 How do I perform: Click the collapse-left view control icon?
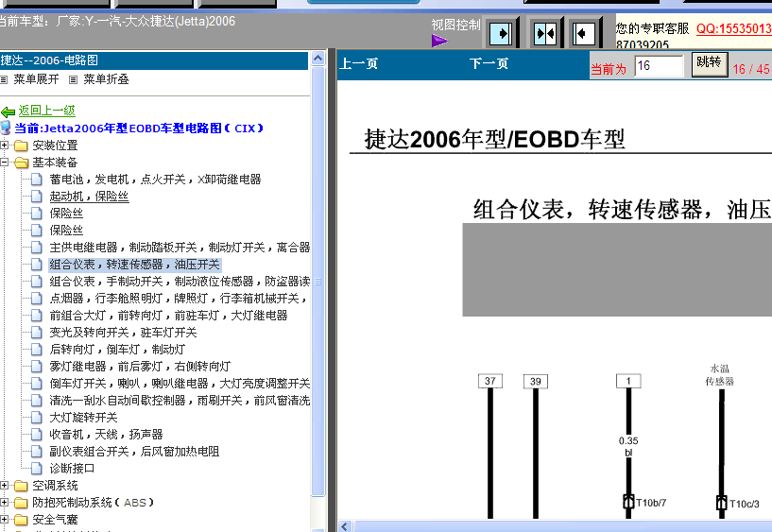pyautogui.click(x=585, y=33)
